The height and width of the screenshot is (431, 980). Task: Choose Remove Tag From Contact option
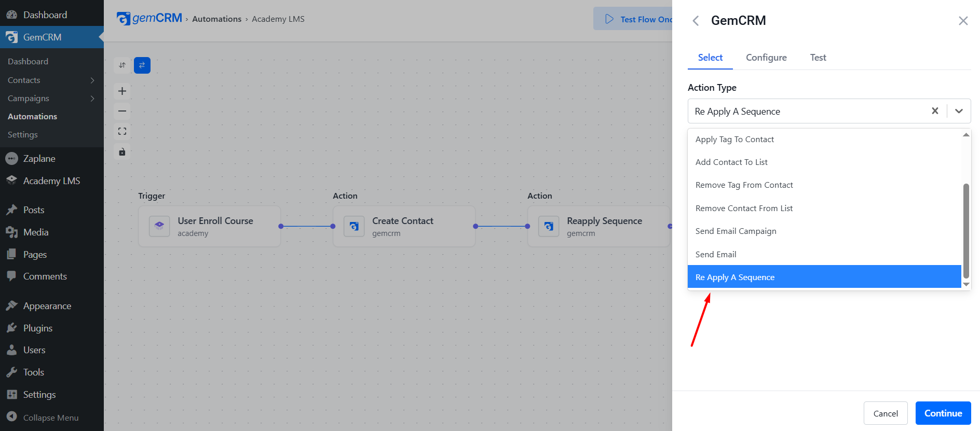[x=824, y=185]
